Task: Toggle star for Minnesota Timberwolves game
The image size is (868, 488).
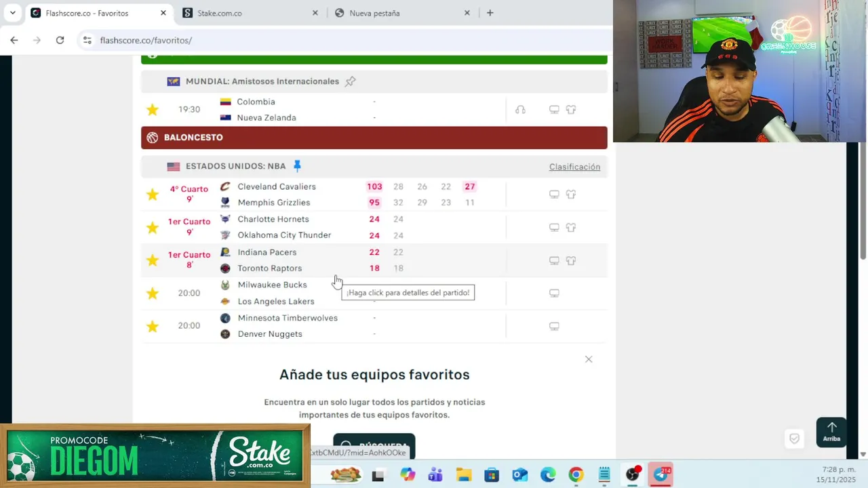Action: (153, 326)
